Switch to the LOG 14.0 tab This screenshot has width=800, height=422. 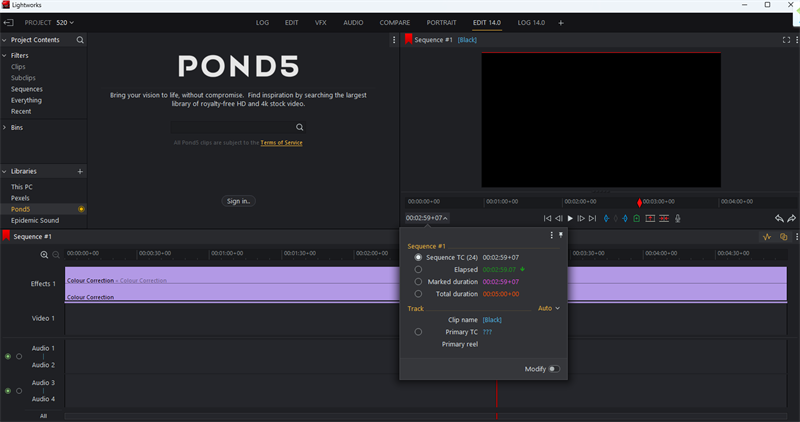click(x=531, y=22)
